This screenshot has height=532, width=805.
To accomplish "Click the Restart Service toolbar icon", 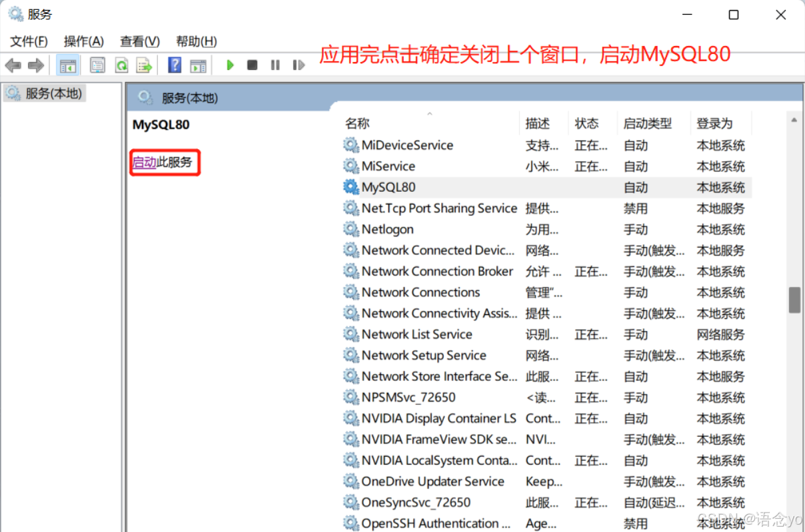I will (299, 65).
